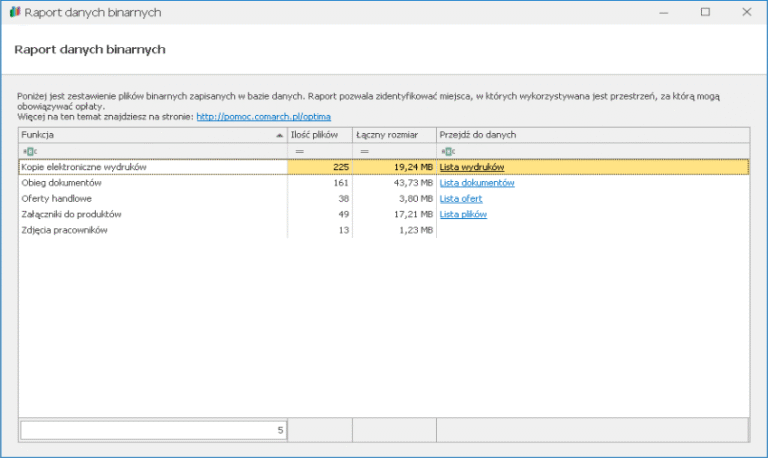Select the Załączniki do produktów row
The width and height of the screenshot is (768, 458).
pyautogui.click(x=384, y=214)
